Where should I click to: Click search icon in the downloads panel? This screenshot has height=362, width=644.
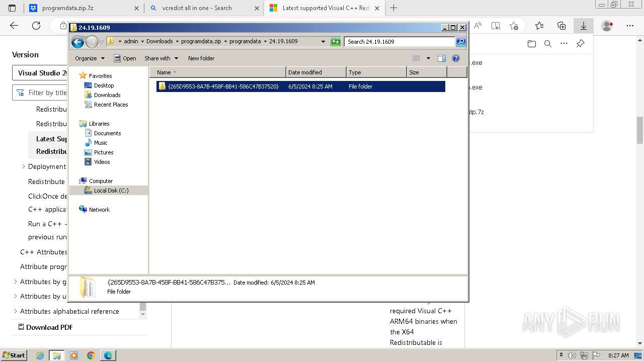point(548,44)
